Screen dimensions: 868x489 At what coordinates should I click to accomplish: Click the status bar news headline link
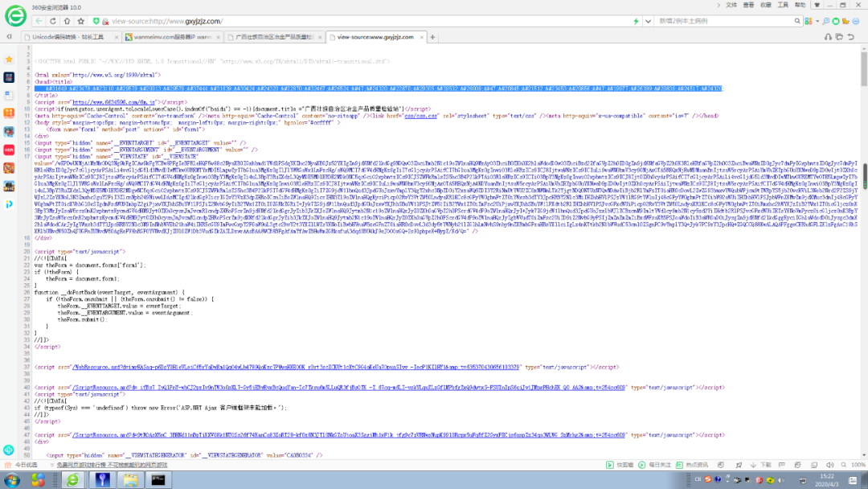pyautogui.click(x=112, y=465)
